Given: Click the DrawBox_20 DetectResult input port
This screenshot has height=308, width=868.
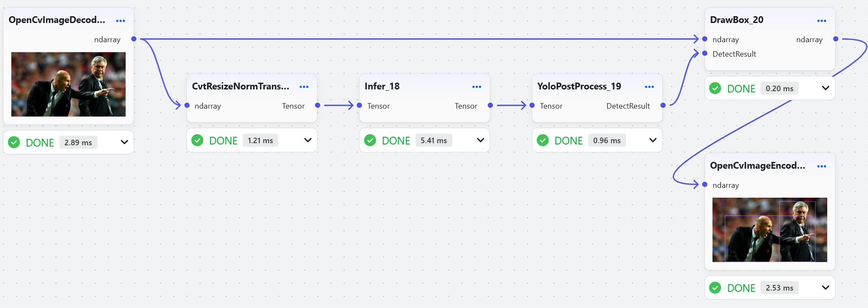Looking at the screenshot, I should coord(705,53).
